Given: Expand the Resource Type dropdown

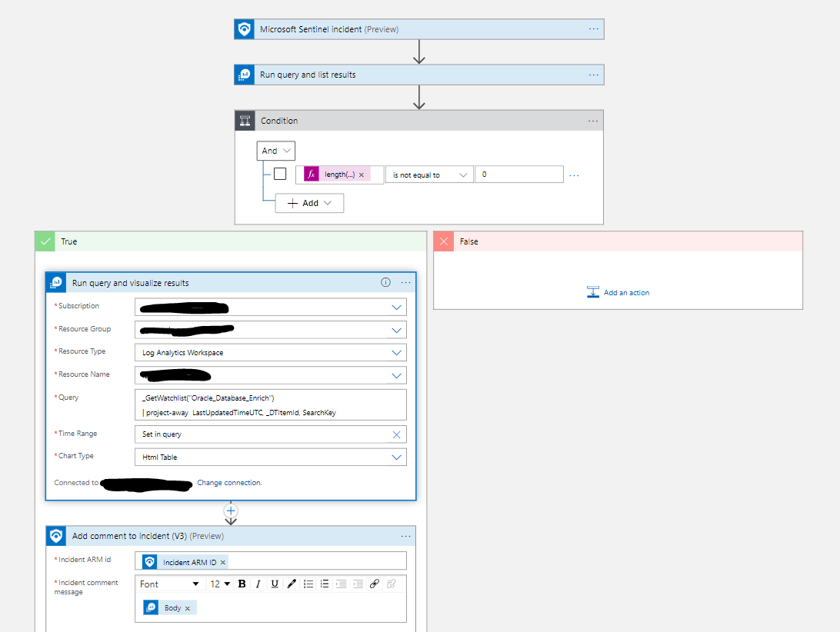Looking at the screenshot, I should click(x=396, y=352).
